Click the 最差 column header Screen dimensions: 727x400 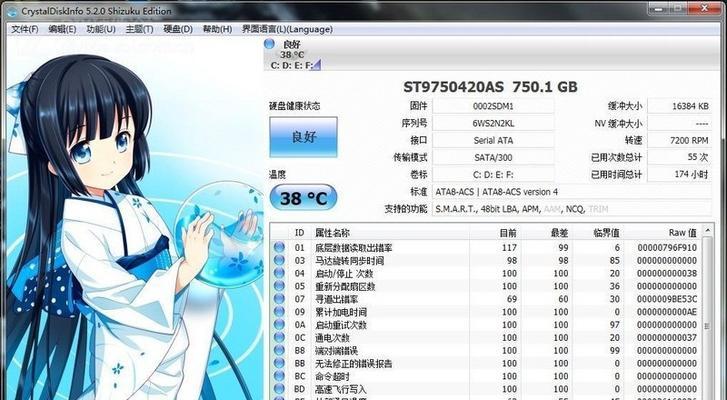547,233
